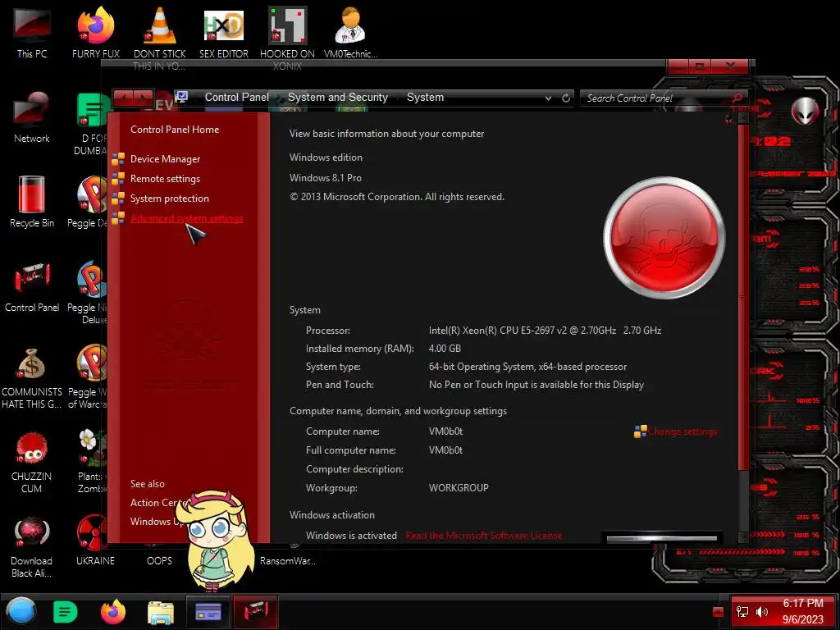Click the red tray icon beside network icon
The width and height of the screenshot is (840, 630).
[719, 612]
